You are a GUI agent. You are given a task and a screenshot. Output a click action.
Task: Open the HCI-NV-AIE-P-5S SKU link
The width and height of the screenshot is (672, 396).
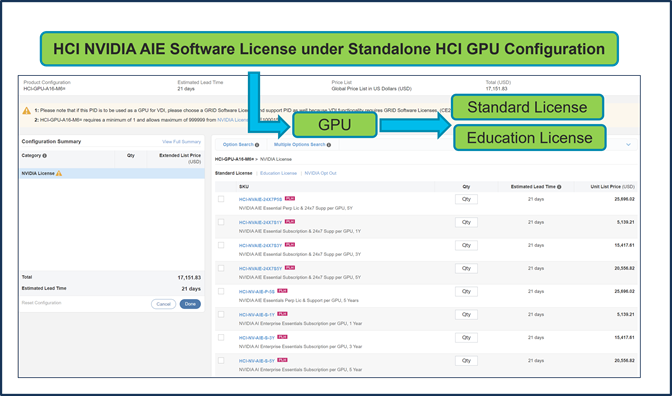(x=257, y=292)
